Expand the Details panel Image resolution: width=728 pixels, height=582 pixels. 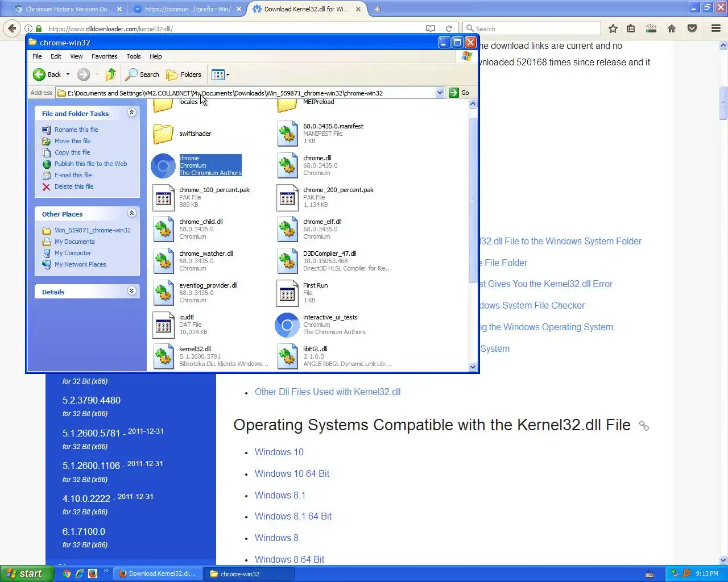coord(131,291)
